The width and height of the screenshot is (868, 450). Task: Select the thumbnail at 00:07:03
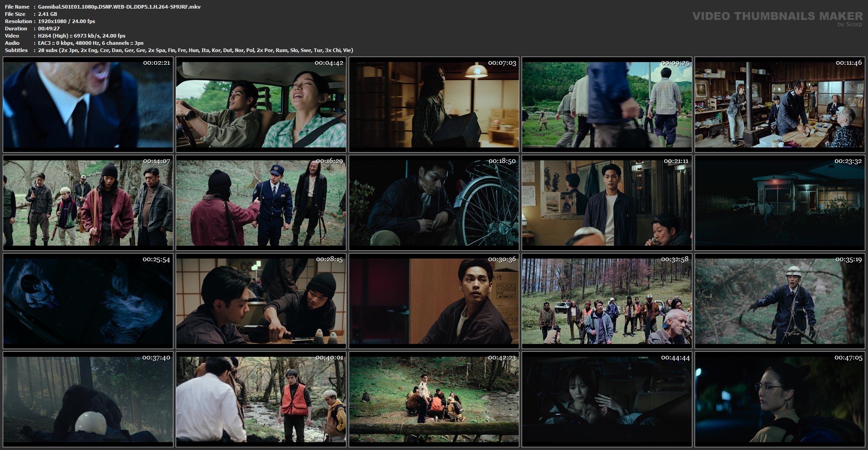(x=434, y=105)
